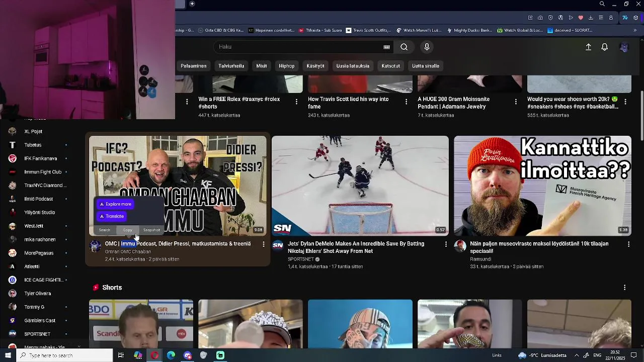Viewport: 644px width, 362px height.
Task: Select the Mixit filter chip
Action: point(262,66)
